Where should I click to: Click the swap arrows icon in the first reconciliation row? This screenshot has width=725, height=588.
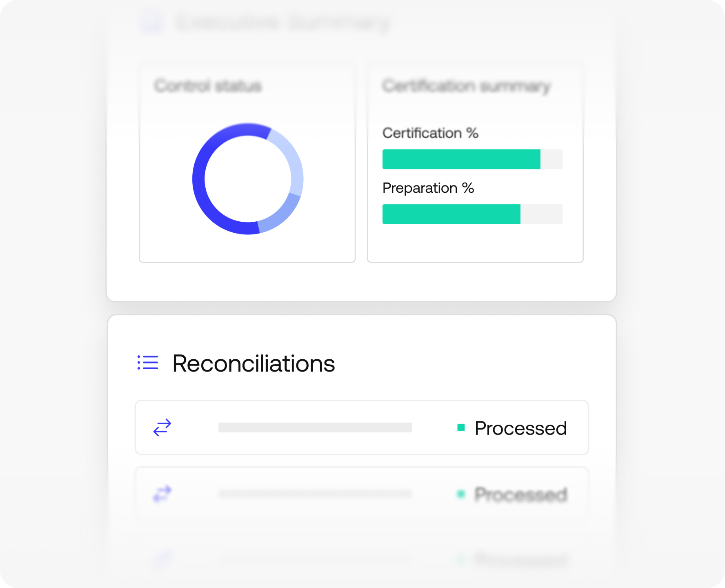[162, 428]
